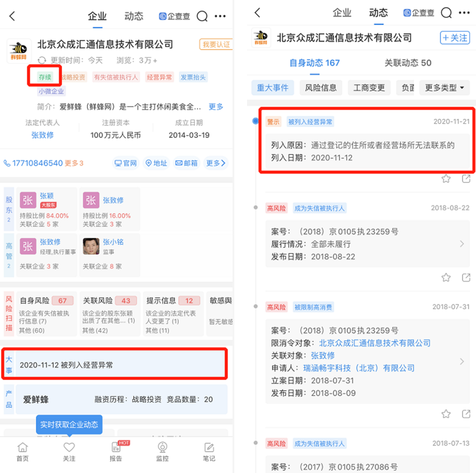476x473 pixels.
Task: Open 关联风险 43 risk card
Action: (x=110, y=314)
